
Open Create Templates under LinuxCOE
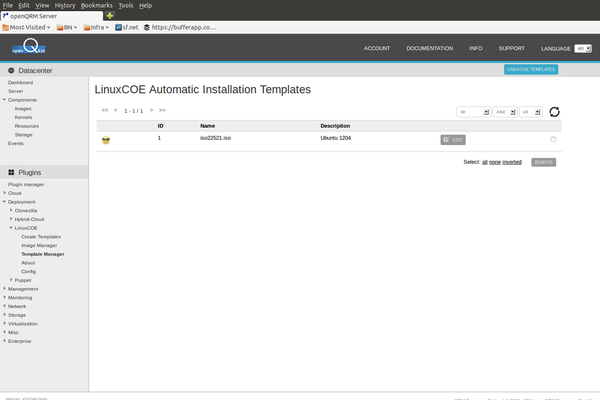41,237
